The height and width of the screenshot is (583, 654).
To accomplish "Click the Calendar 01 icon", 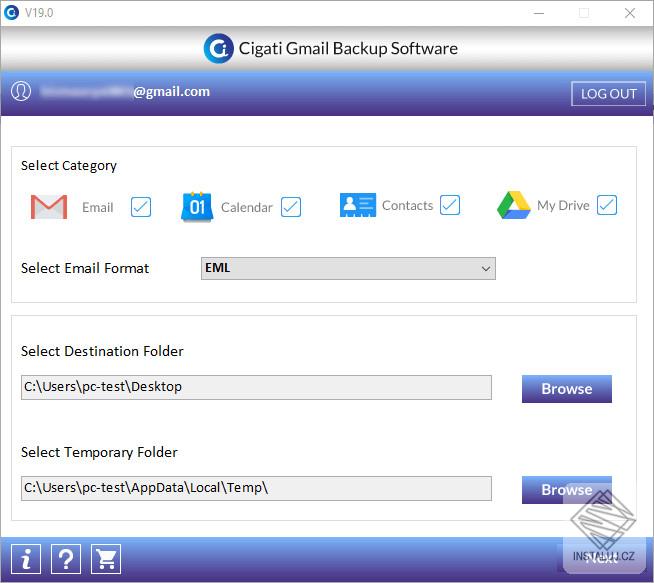I will point(197,206).
